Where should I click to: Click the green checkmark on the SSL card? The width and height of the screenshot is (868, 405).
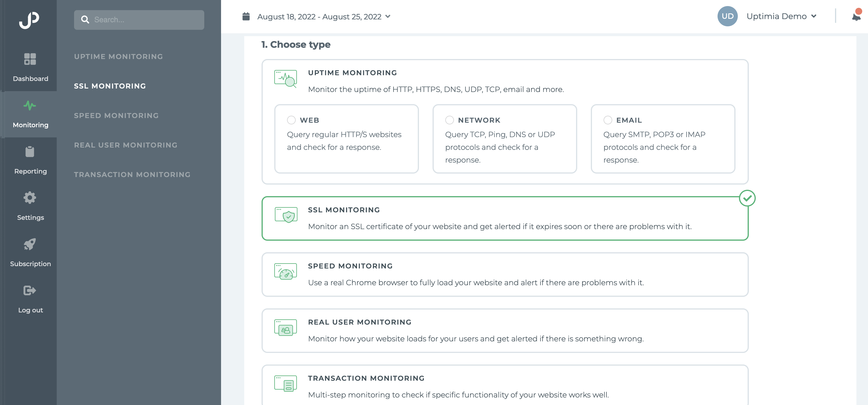tap(747, 198)
